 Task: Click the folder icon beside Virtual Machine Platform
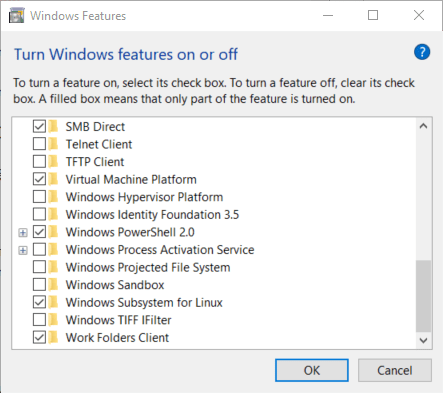coord(53,179)
